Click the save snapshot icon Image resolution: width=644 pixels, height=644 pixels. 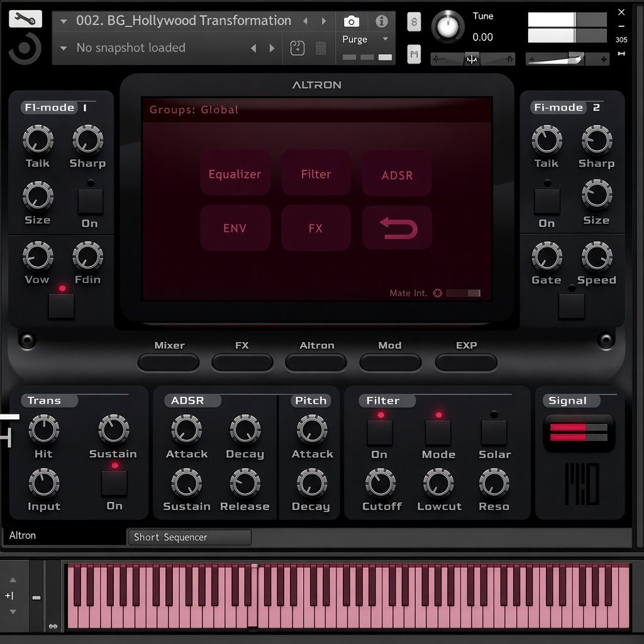click(297, 48)
